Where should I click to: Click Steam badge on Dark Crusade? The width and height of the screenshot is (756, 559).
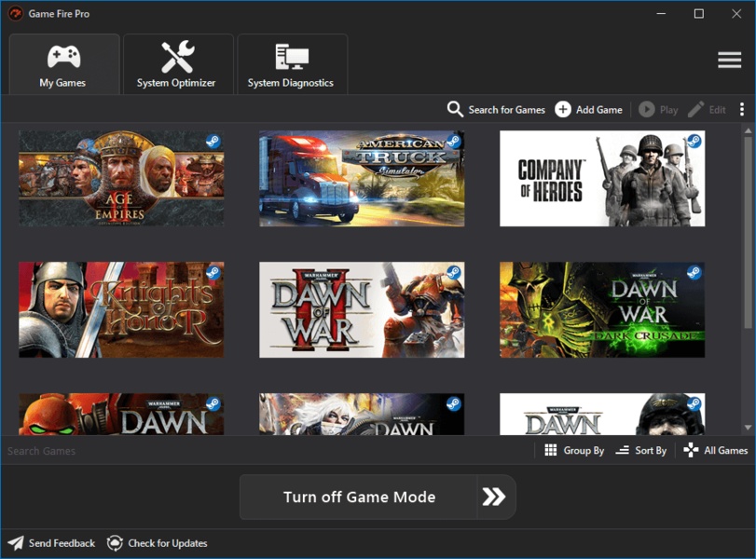(694, 272)
